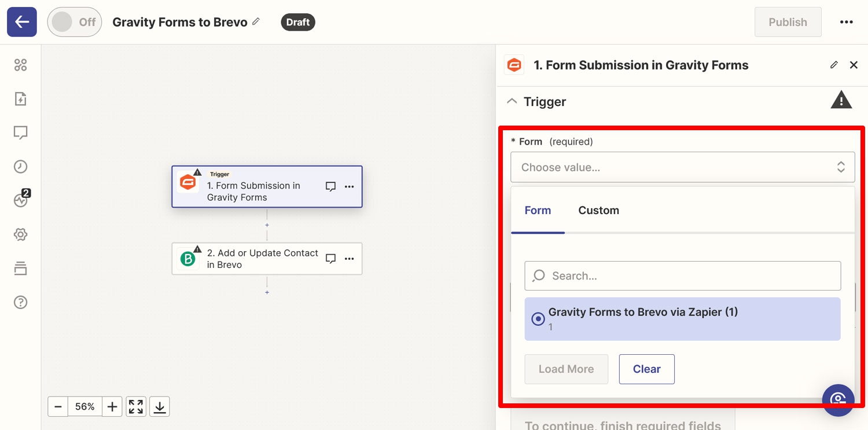Viewport: 868px width, 430px height.
Task: Open the Form Choose value dropdown
Action: 682,167
